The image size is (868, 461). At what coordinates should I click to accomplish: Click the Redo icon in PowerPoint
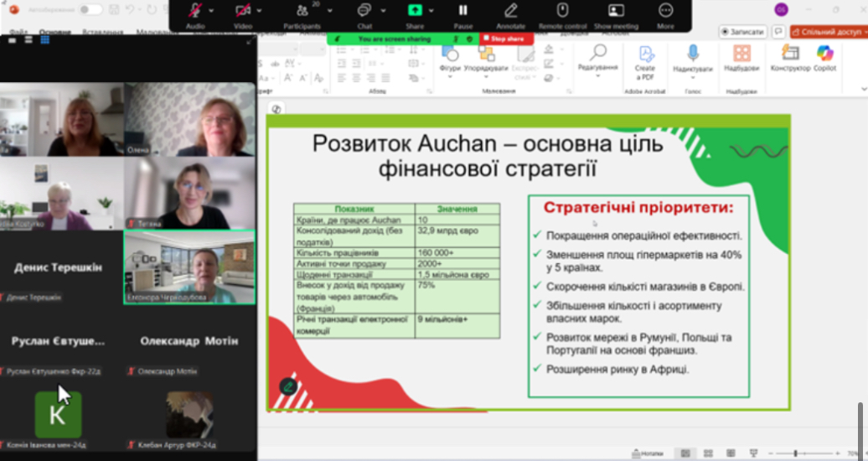pyautogui.click(x=151, y=9)
